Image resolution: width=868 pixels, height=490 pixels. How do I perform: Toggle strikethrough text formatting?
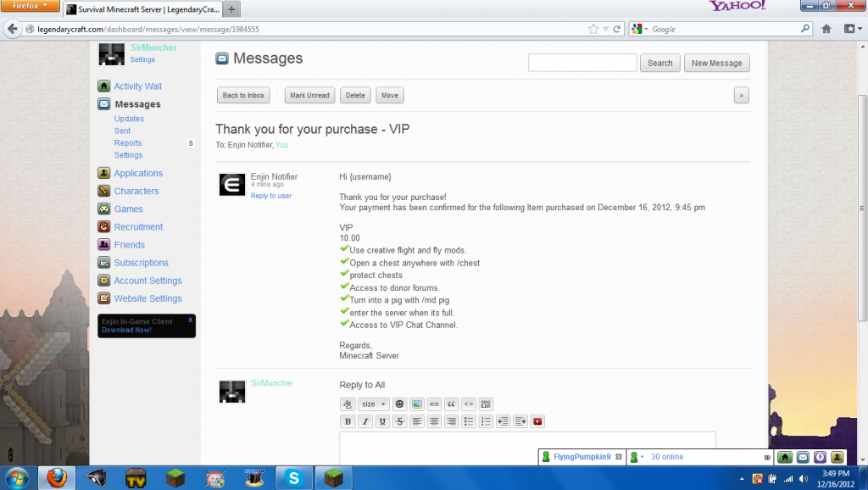(399, 421)
